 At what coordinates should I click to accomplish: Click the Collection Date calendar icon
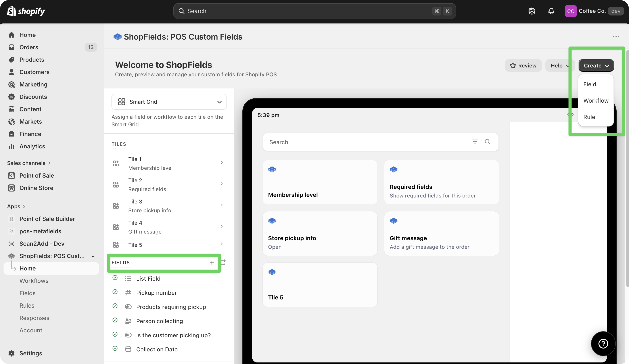click(x=128, y=349)
